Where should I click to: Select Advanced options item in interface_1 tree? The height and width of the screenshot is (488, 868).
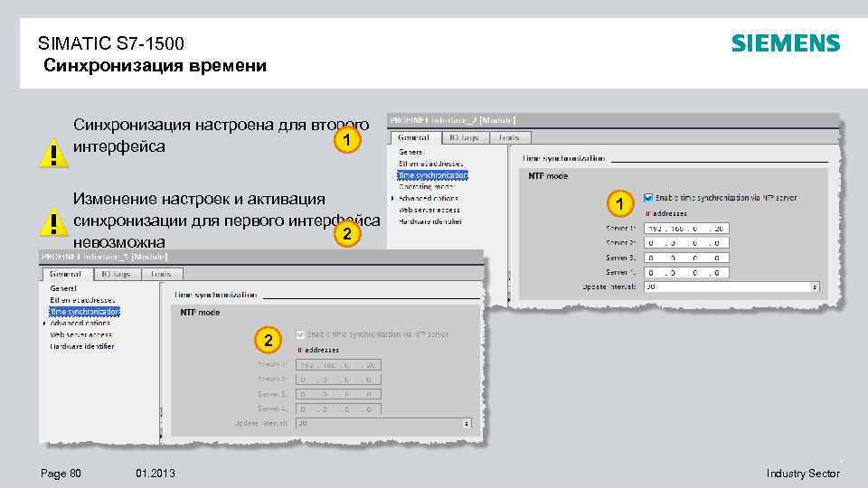point(80,324)
